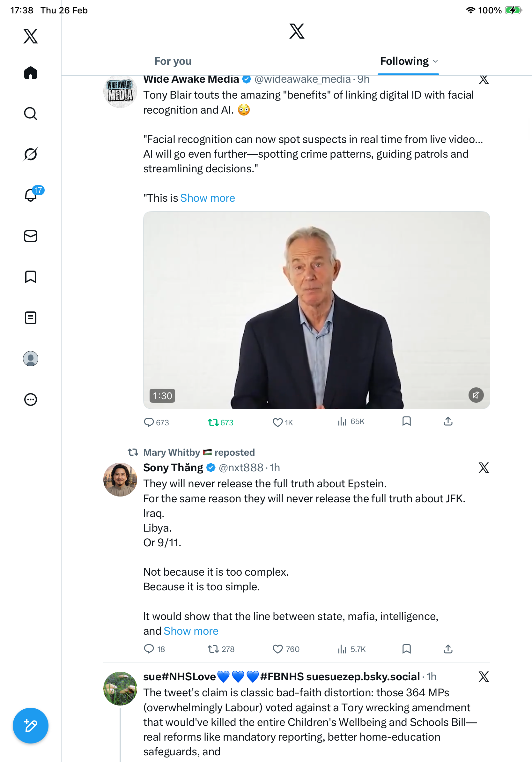This screenshot has height=762, width=532.
Task: Open Messages envelope in sidebar
Action: [x=31, y=236]
